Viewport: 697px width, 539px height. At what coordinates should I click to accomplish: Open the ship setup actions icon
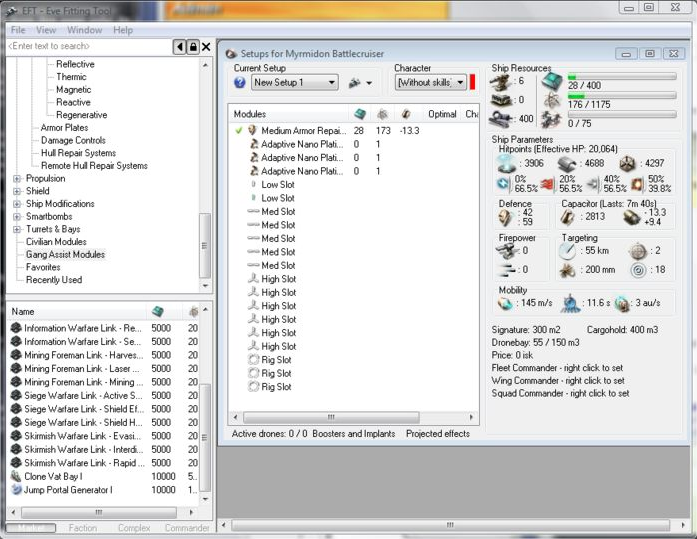[x=354, y=83]
